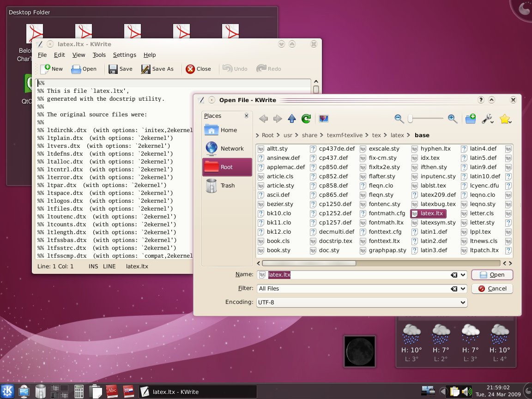Go back with the left arrow in Open File
532x399 pixels.
pyautogui.click(x=263, y=118)
